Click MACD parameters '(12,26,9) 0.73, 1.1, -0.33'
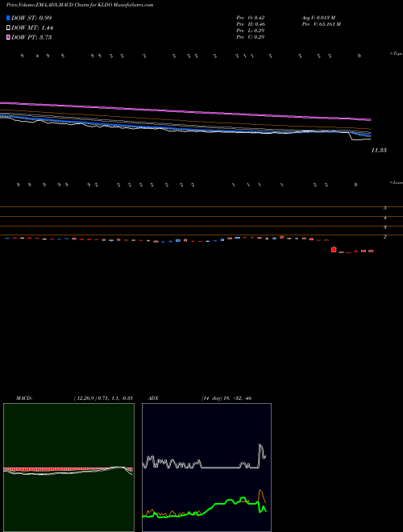 (103, 398)
